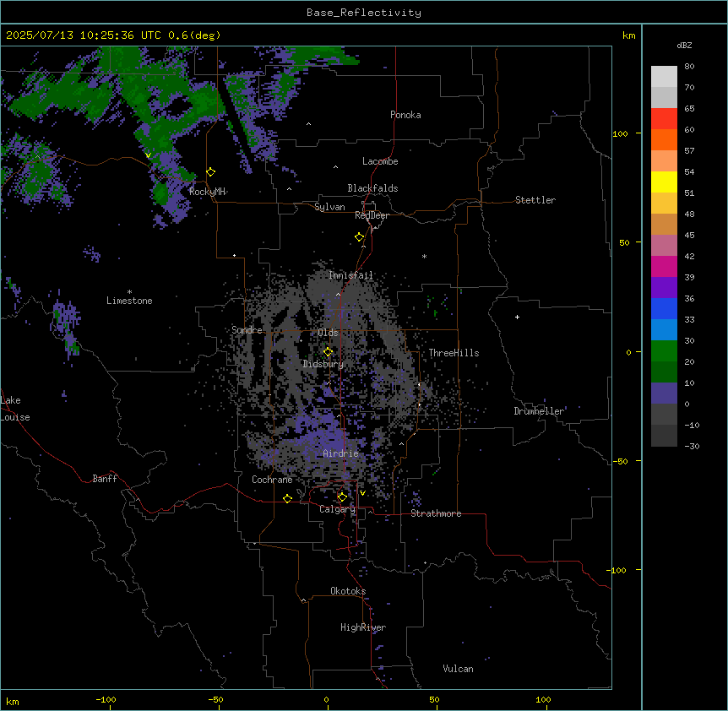Click the Sundre city label

click(x=247, y=330)
